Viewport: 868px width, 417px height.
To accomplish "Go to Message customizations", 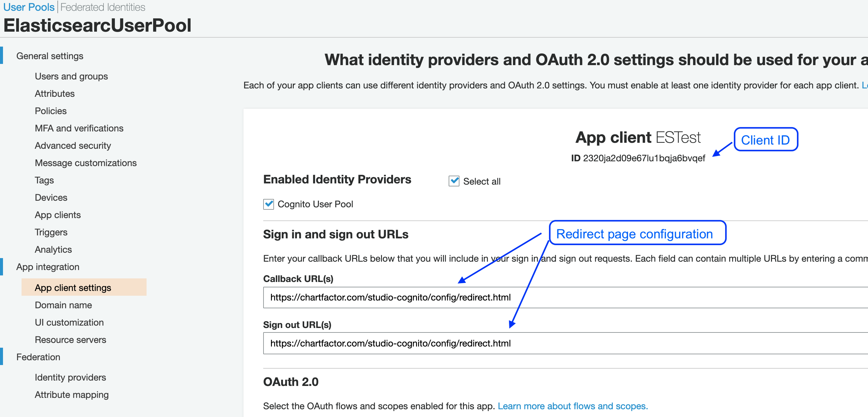I will (x=86, y=163).
